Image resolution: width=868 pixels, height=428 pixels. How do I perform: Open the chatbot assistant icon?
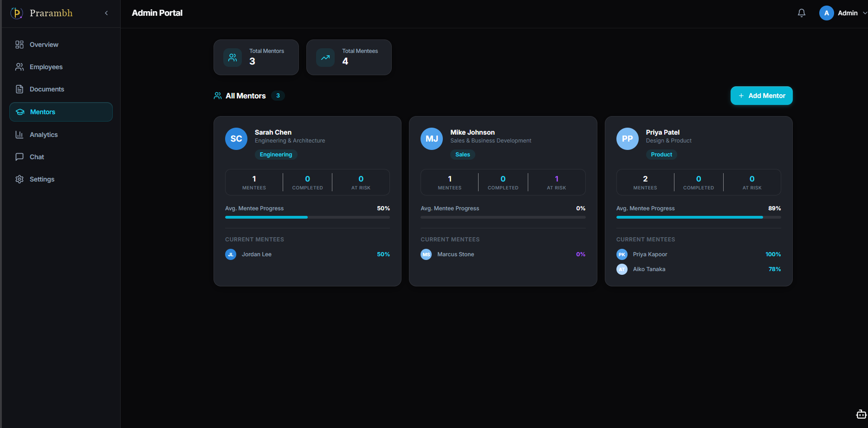pos(861,414)
